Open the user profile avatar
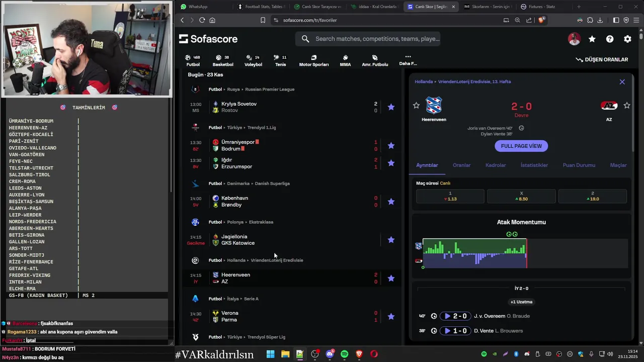 pyautogui.click(x=574, y=39)
